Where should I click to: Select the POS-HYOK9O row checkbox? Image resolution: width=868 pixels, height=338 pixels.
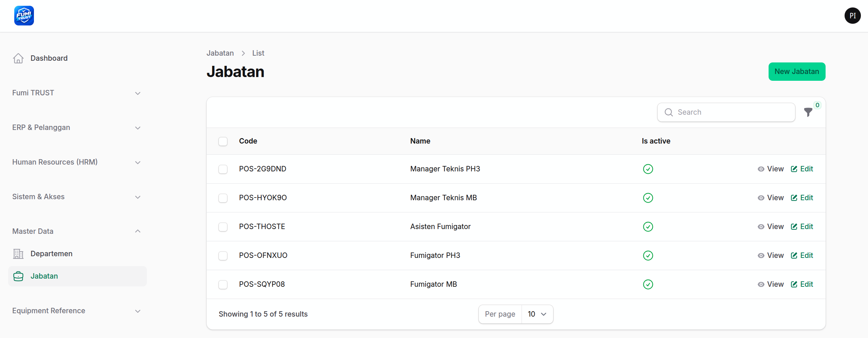click(x=223, y=198)
